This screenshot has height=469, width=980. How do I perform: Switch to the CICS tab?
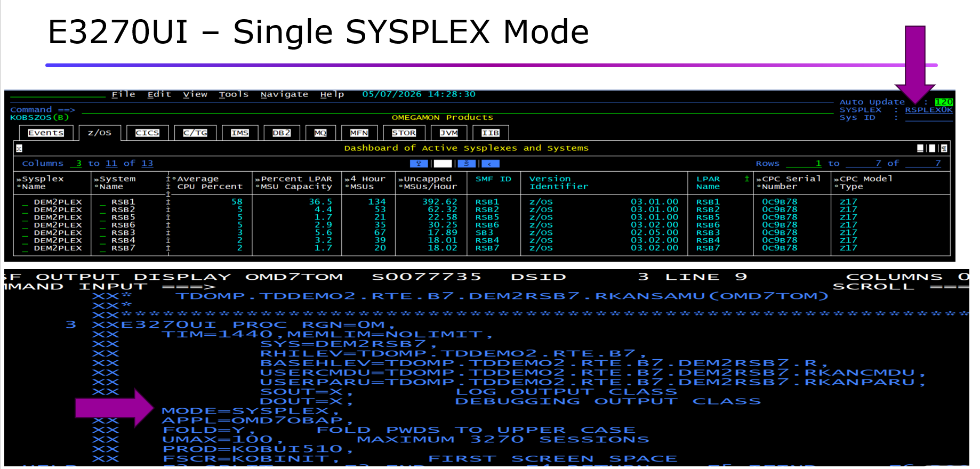[x=147, y=133]
